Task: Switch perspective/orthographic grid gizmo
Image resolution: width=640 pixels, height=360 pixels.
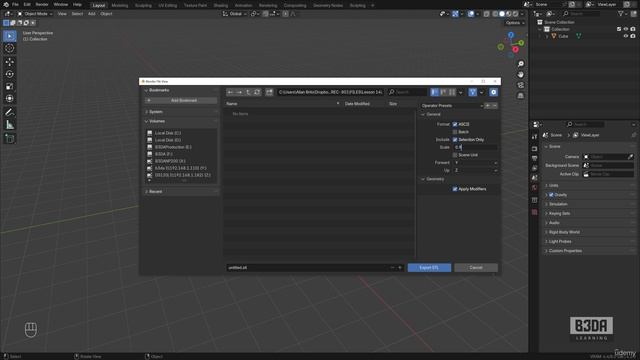Action: 520,96
